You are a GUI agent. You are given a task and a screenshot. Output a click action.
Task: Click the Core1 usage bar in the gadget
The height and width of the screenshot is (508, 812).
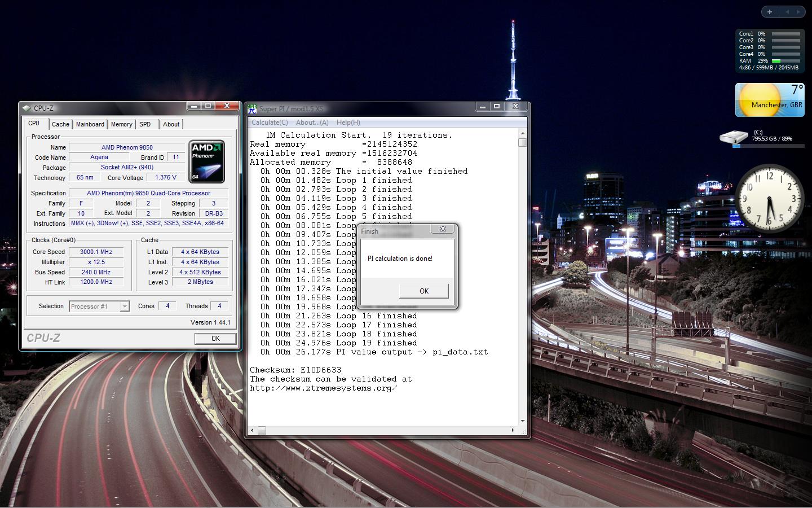[x=786, y=34]
